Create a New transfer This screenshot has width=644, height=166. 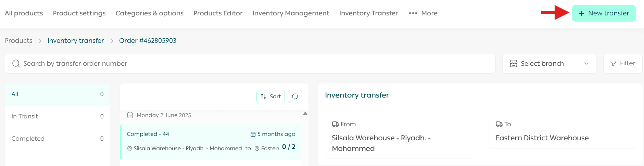[x=604, y=13]
